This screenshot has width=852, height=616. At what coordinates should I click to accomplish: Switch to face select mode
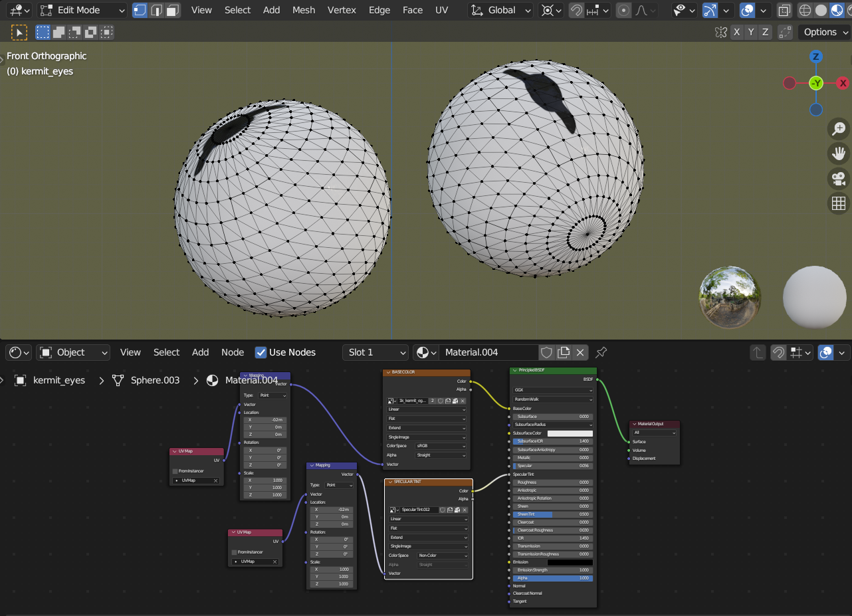pyautogui.click(x=173, y=10)
